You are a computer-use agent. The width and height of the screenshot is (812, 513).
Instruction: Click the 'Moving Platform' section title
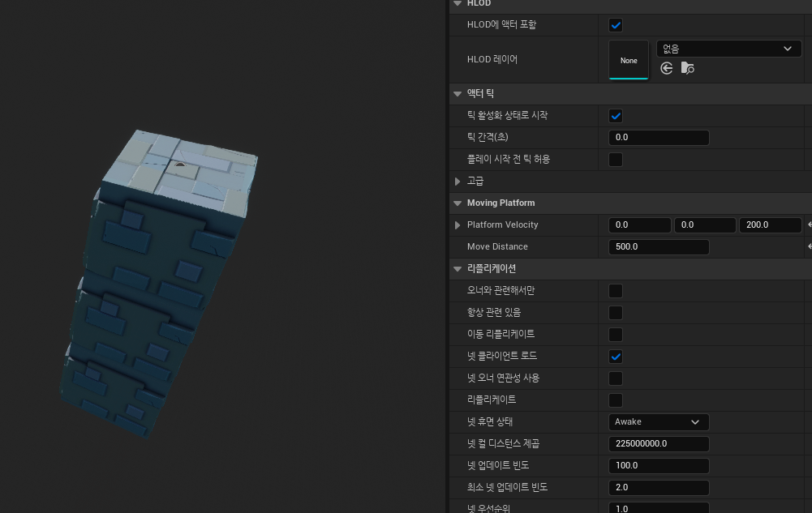click(501, 203)
